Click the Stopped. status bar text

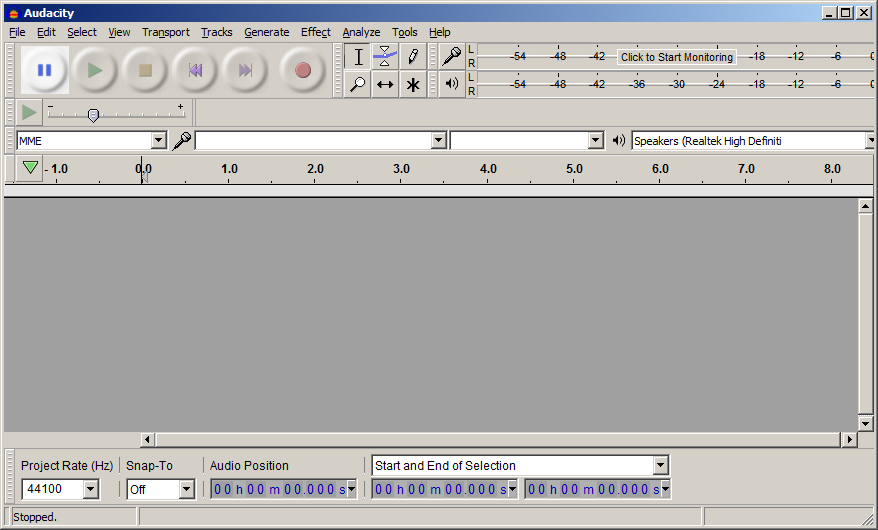point(35,517)
